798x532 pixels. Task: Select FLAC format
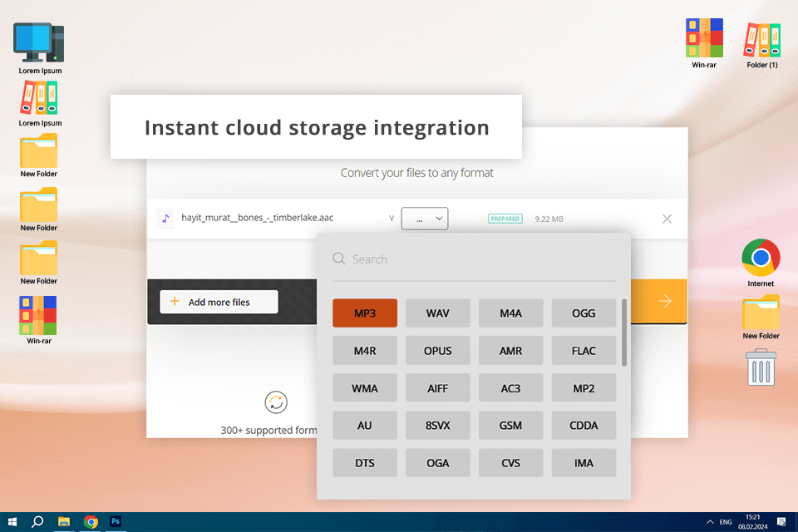584,351
